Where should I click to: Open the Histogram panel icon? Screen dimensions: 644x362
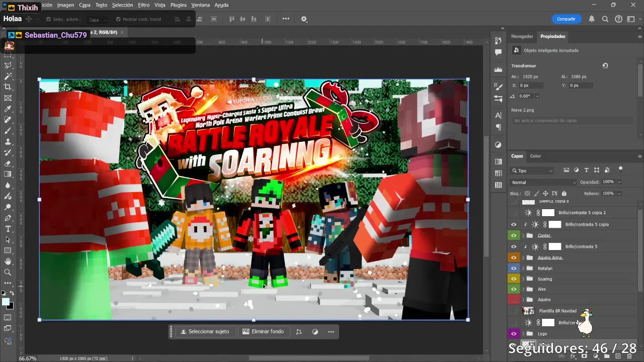pyautogui.click(x=499, y=70)
